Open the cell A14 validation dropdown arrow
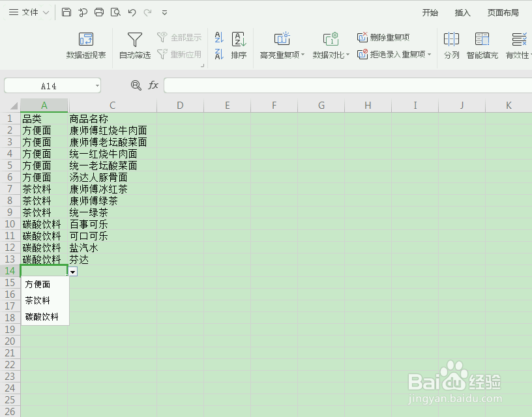The width and height of the screenshot is (532, 417). (x=72, y=272)
